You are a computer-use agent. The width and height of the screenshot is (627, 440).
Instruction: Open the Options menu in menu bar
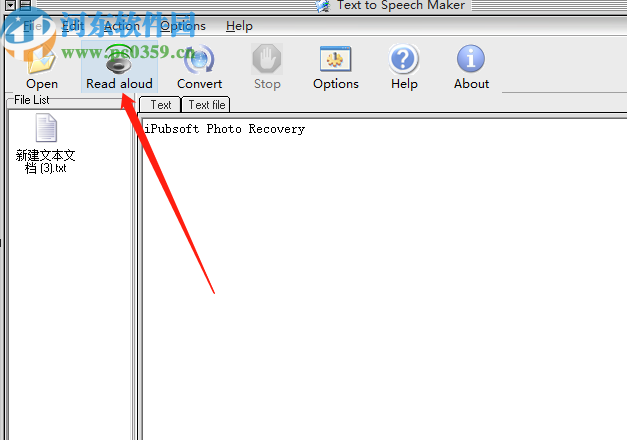(183, 26)
